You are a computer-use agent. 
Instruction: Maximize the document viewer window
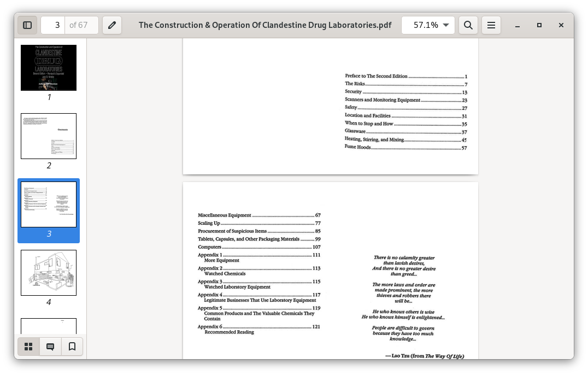539,25
